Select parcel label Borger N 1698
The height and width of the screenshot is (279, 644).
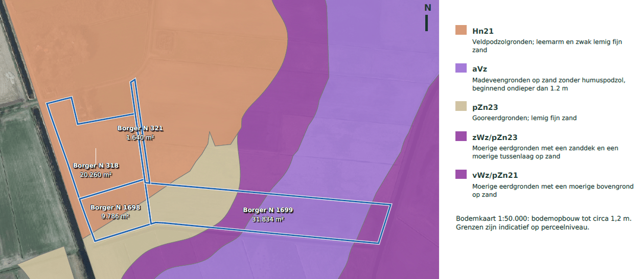tap(116, 207)
